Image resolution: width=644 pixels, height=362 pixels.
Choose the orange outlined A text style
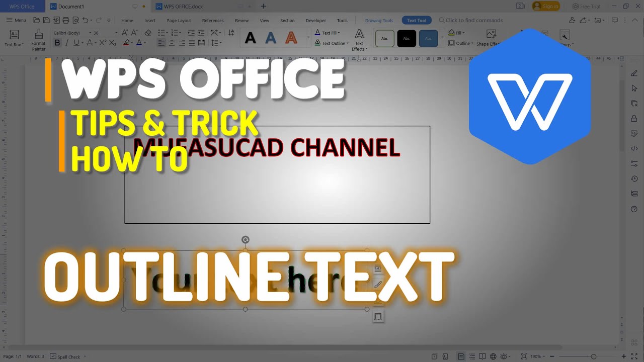291,38
